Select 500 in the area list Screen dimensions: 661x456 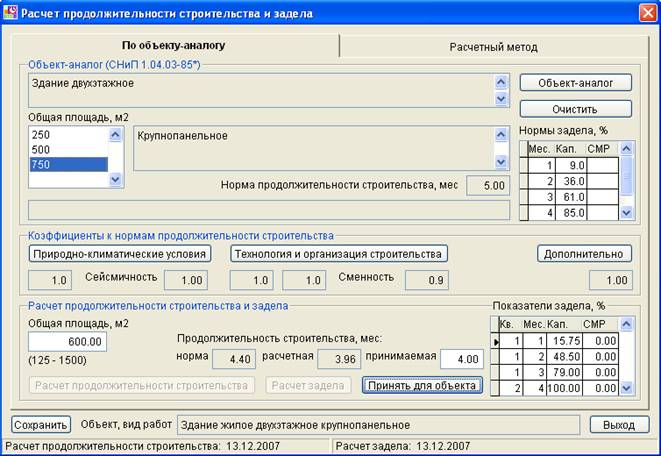point(66,149)
